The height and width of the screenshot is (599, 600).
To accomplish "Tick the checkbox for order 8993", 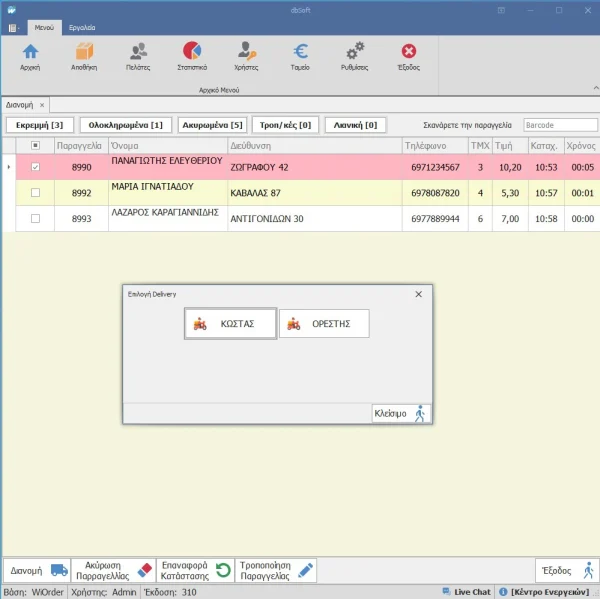I will tap(36, 218).
